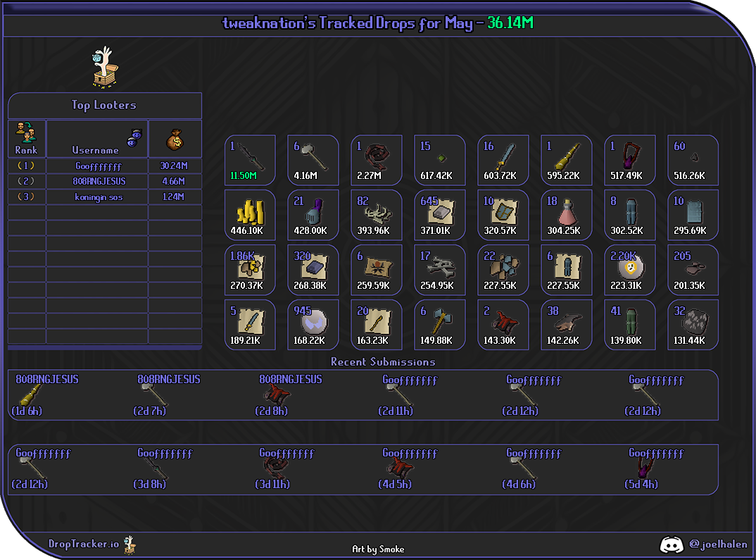
Task: Click the noted item worth 270.37K
Action: [x=250, y=270]
